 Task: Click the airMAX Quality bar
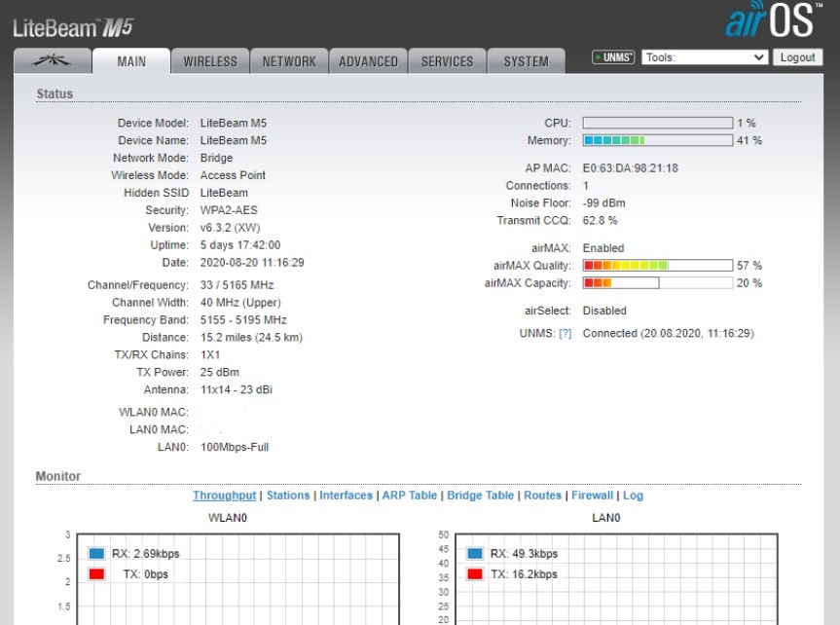658,266
